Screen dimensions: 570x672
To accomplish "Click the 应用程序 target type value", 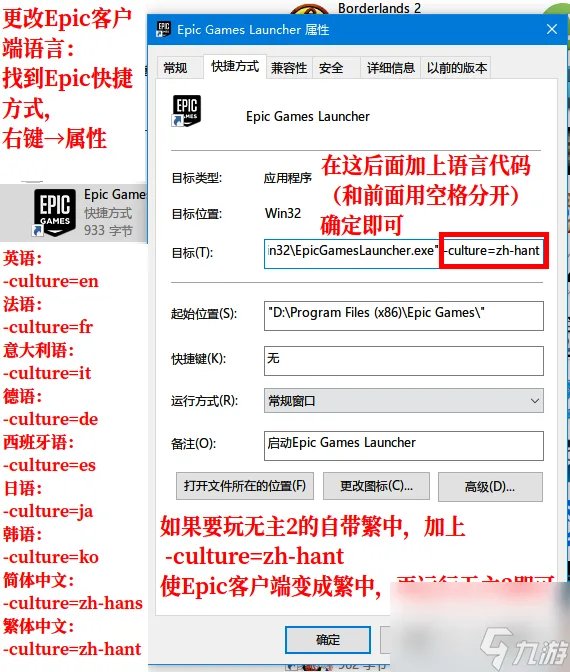I will [288, 178].
